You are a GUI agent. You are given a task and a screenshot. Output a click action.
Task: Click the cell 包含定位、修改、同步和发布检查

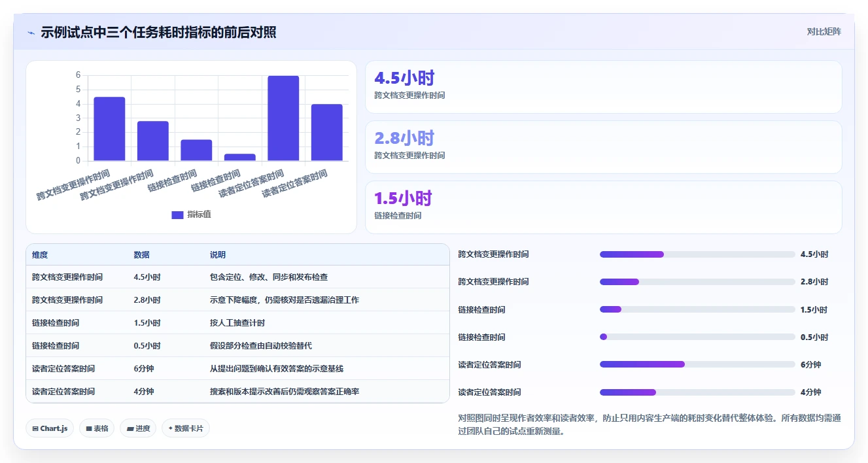click(269, 277)
